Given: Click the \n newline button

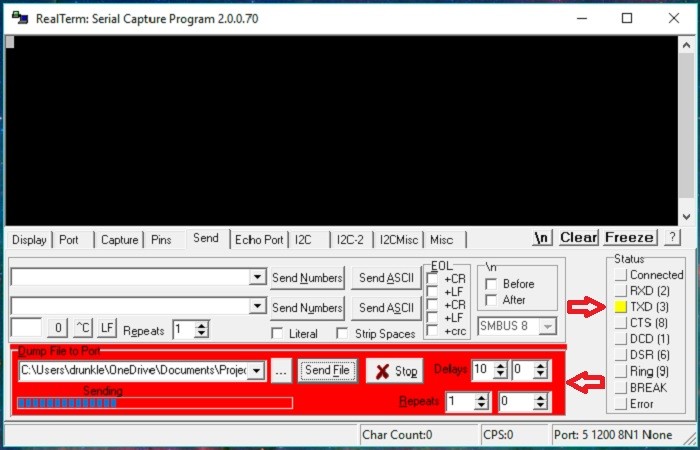Looking at the screenshot, I should point(542,238).
